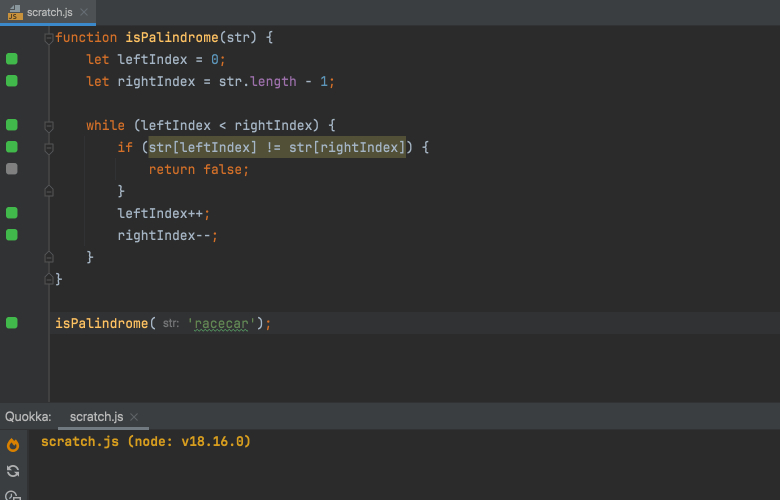Viewport: 780px width, 500px height.
Task: Click the leftIndex++ statement
Action: [164, 213]
